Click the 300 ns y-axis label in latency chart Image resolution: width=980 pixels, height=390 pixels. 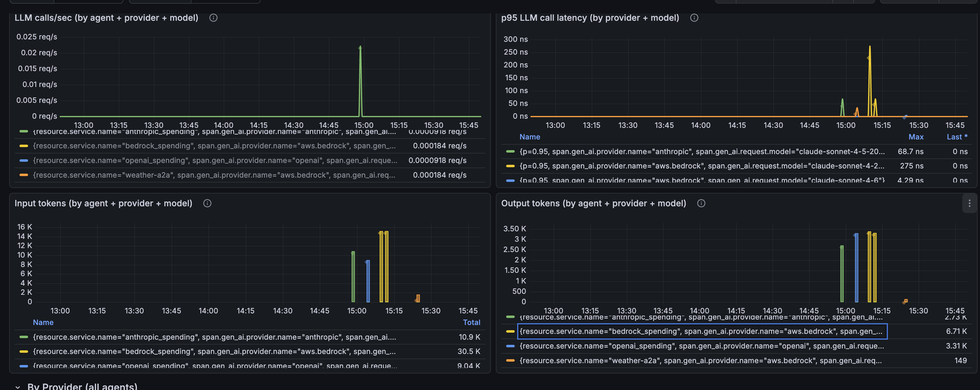point(516,39)
